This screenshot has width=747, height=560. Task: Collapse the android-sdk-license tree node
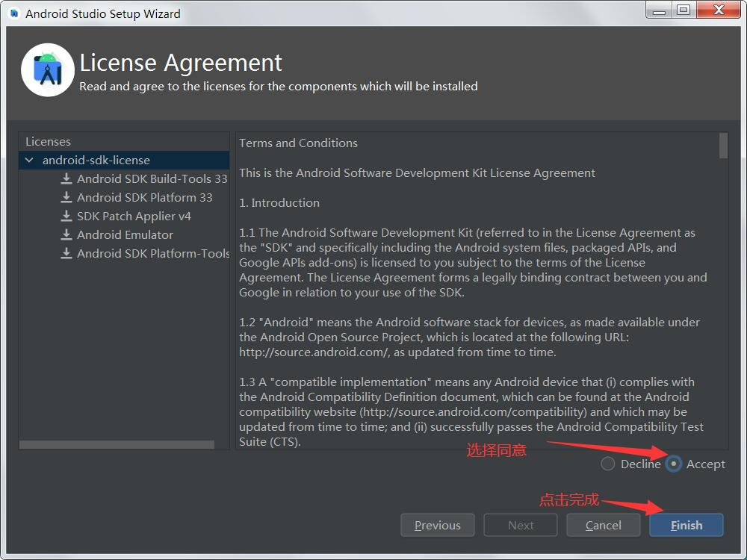(29, 160)
